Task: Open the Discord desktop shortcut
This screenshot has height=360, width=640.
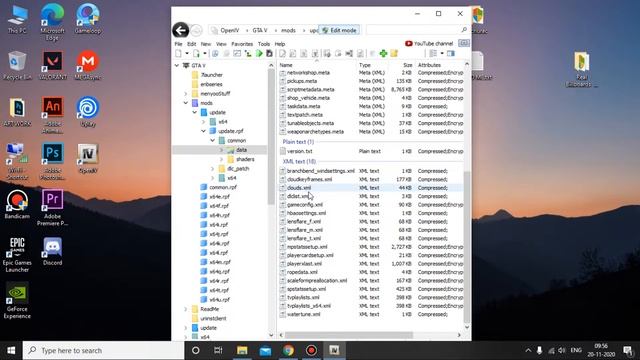Action: (53, 251)
